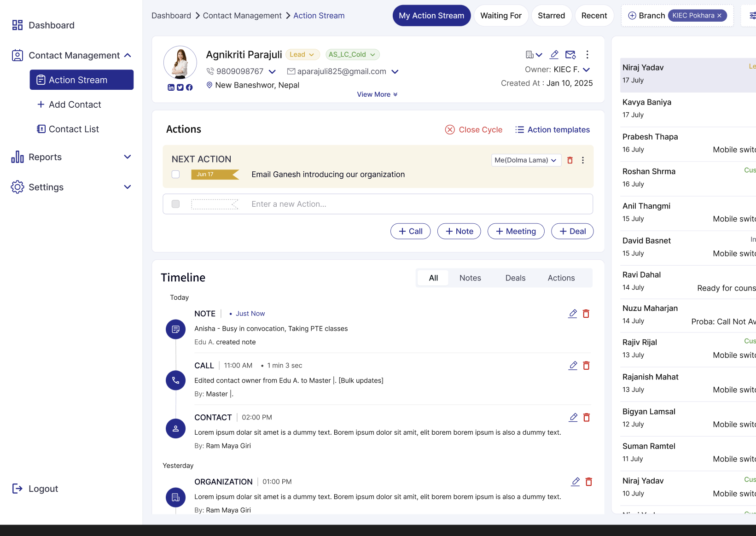Image resolution: width=756 pixels, height=536 pixels.
Task: Collapse the Contact Management menu
Action: [128, 55]
